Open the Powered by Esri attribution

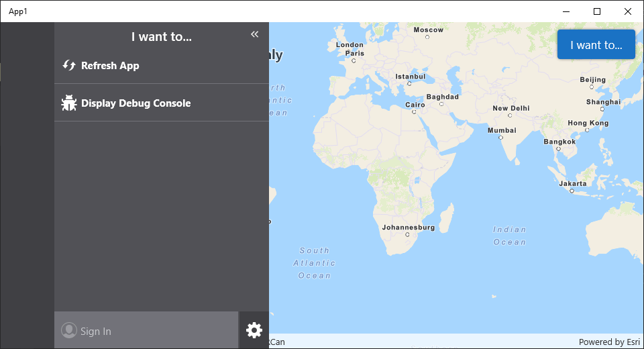pos(609,342)
